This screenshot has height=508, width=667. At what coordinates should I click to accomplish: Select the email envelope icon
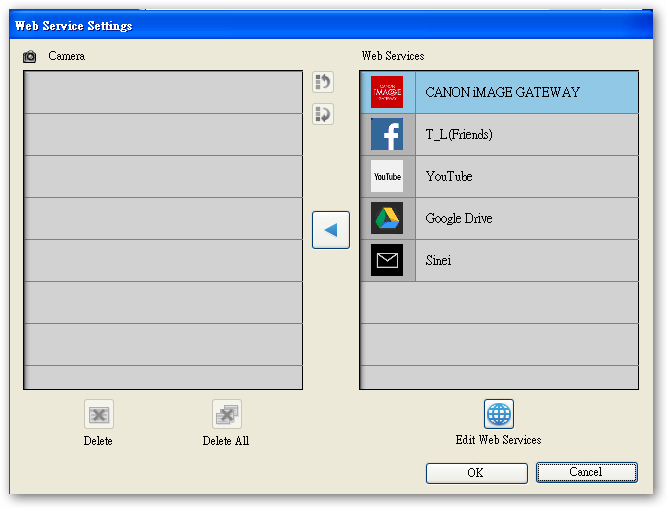387,260
